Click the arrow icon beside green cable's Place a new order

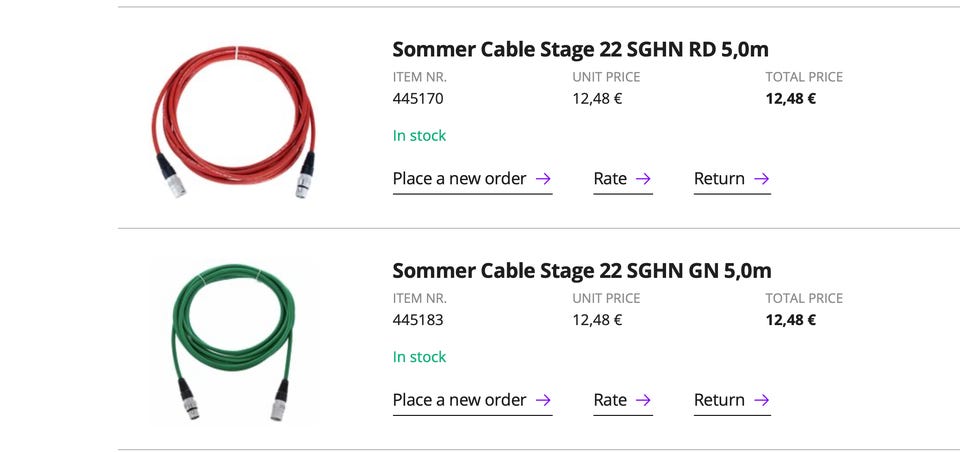[543, 400]
